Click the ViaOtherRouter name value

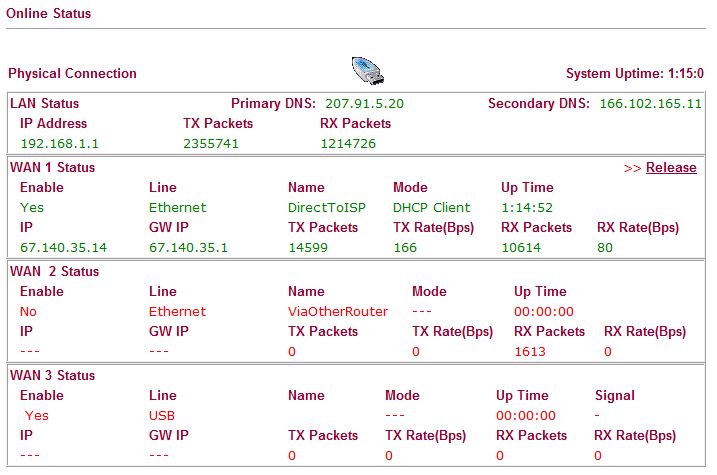click(x=337, y=312)
